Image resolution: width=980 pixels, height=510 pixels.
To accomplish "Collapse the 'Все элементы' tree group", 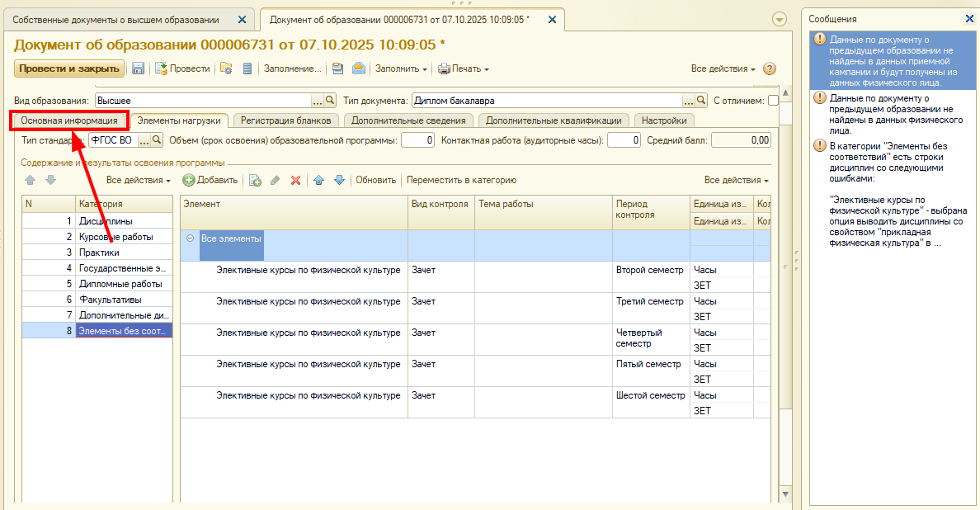I will tap(191, 238).
